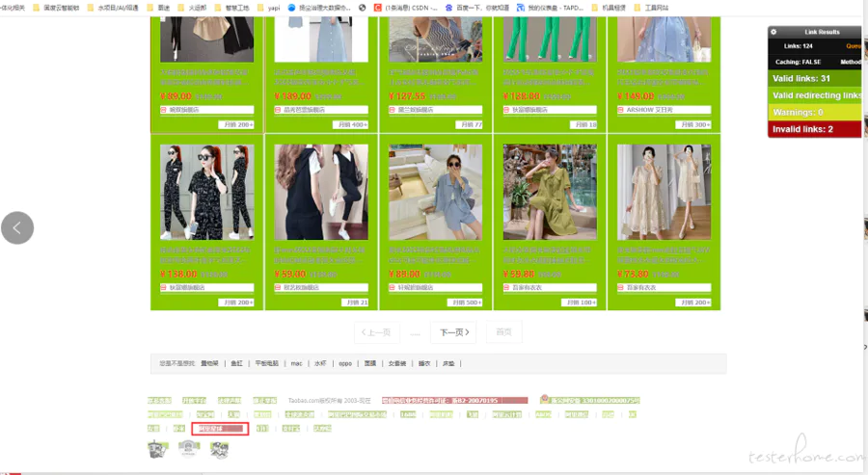Screen dimensions: 868x475
Task: Click the yellow Warnings: 0 row
Action: click(x=814, y=112)
